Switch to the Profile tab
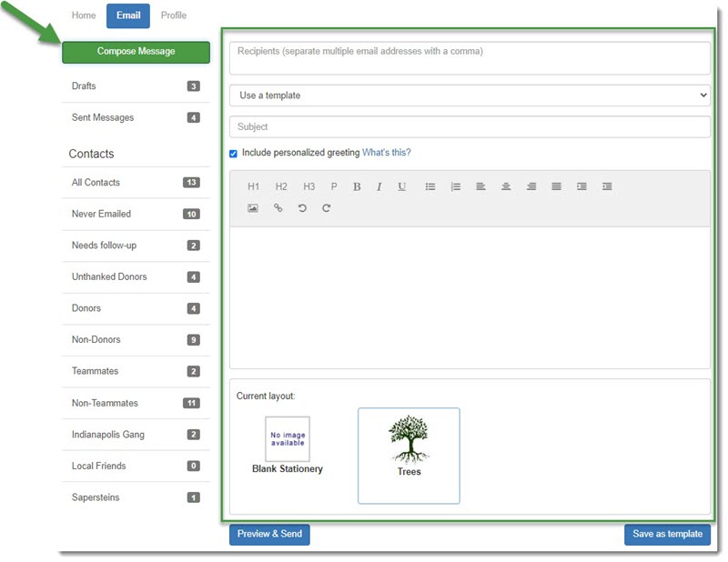 click(174, 15)
